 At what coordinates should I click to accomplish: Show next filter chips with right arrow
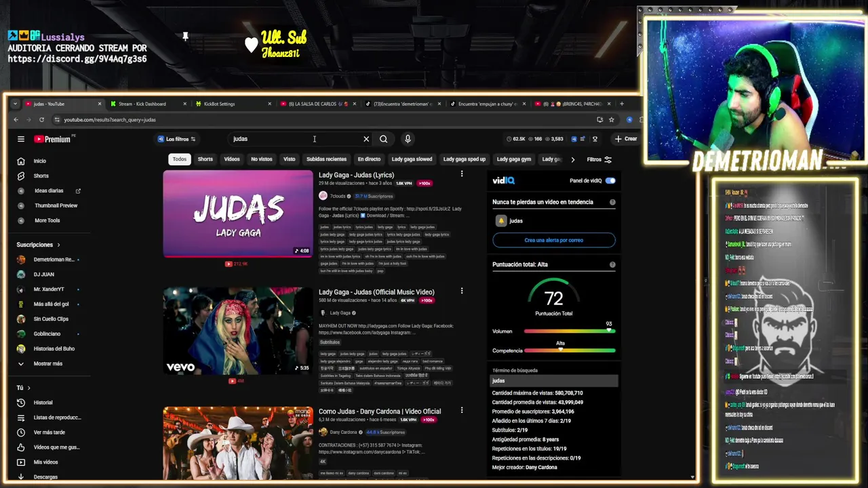[x=572, y=159]
